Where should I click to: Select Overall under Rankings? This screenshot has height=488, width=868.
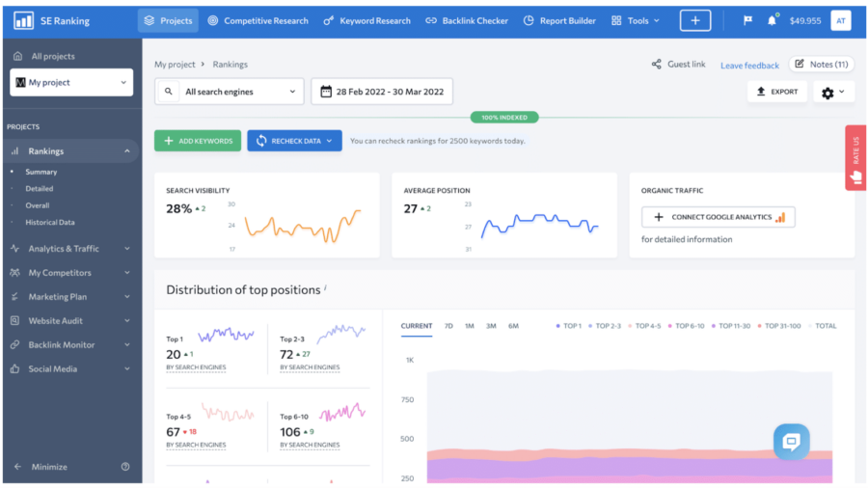click(37, 205)
